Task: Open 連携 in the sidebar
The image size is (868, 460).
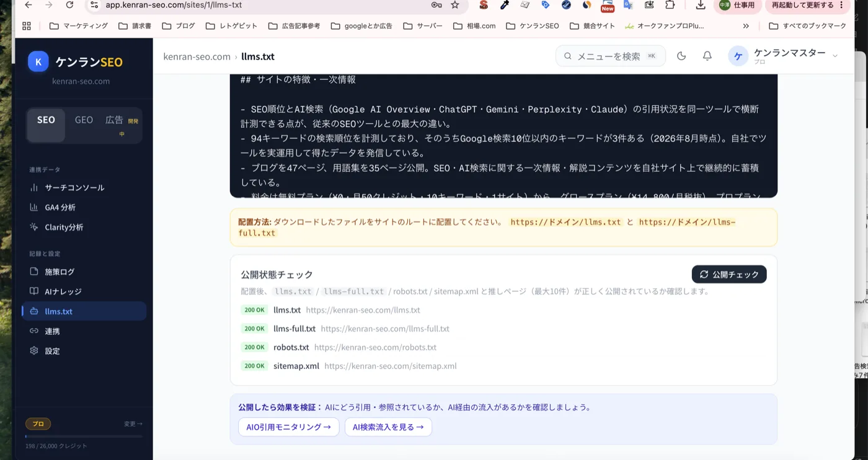Action: (x=84, y=331)
